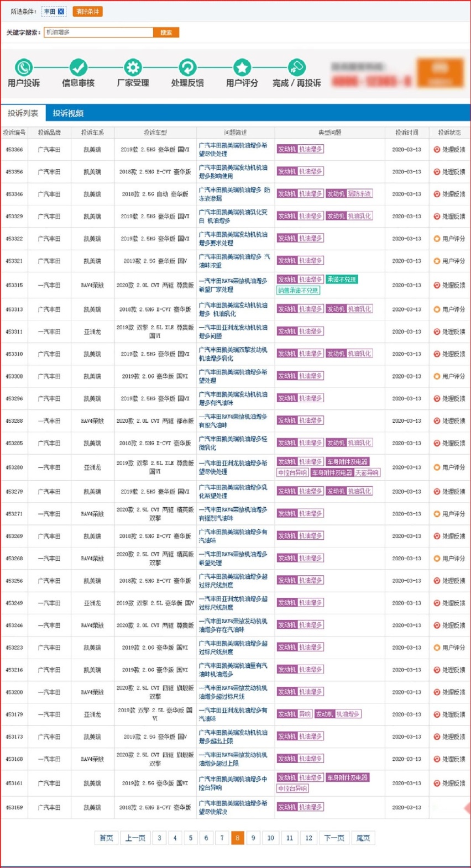The image size is (471, 868).
Task: Click the star status icon of complaint 453268
Action: point(437,559)
